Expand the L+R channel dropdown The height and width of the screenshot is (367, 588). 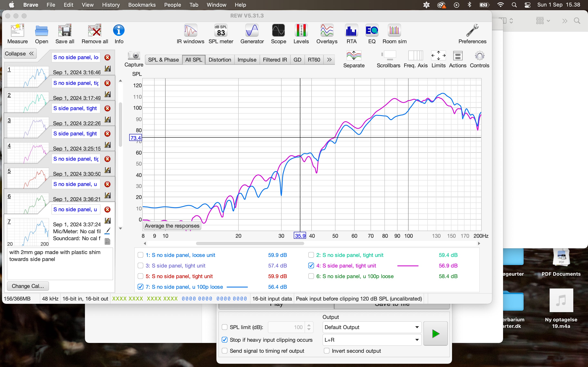click(x=372, y=340)
